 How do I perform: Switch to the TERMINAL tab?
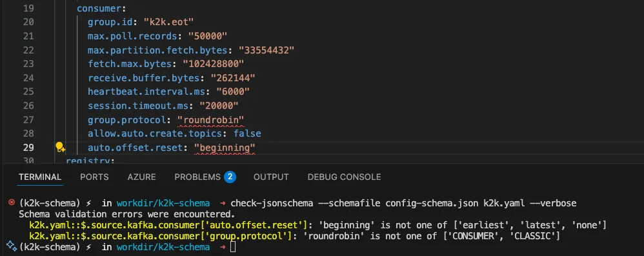(x=40, y=177)
